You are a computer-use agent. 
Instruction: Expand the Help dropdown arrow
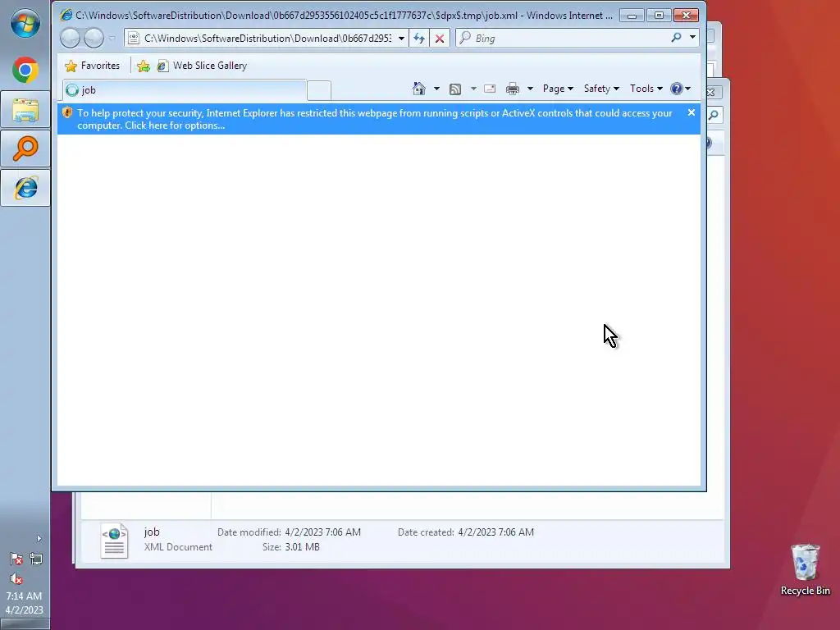click(x=688, y=89)
